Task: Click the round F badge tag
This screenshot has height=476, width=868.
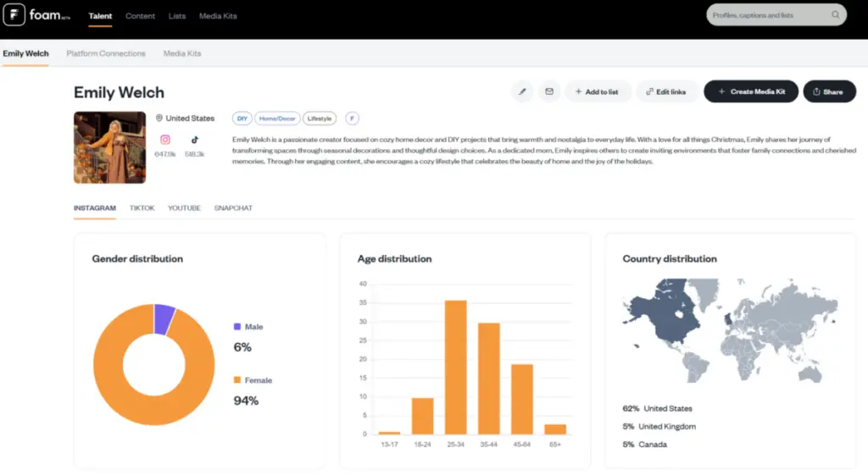Action: pos(352,119)
